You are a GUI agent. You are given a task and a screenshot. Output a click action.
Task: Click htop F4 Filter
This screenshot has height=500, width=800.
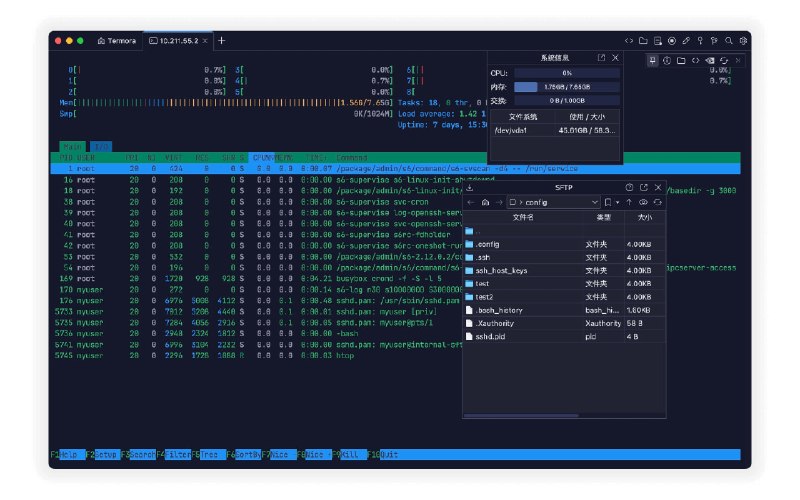coord(173,455)
